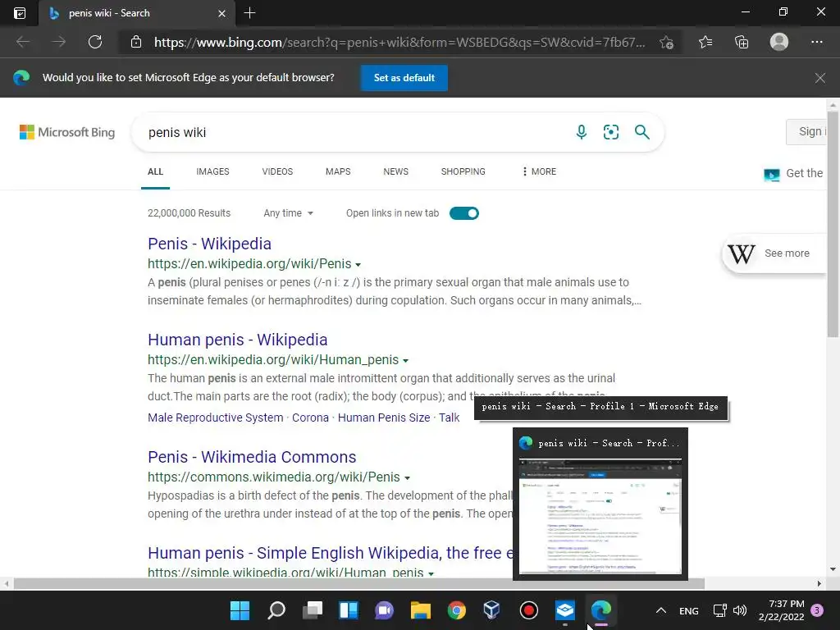Open clock and date 7:37 PM
Screen dimensions: 840x630
[782, 610]
